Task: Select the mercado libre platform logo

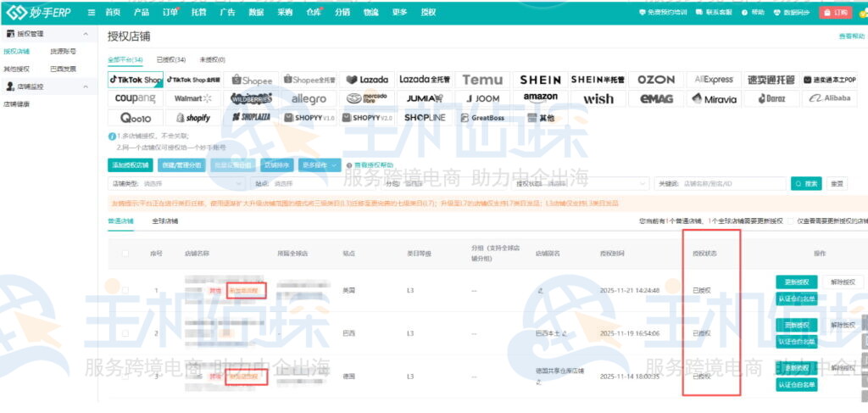Action: [367, 98]
